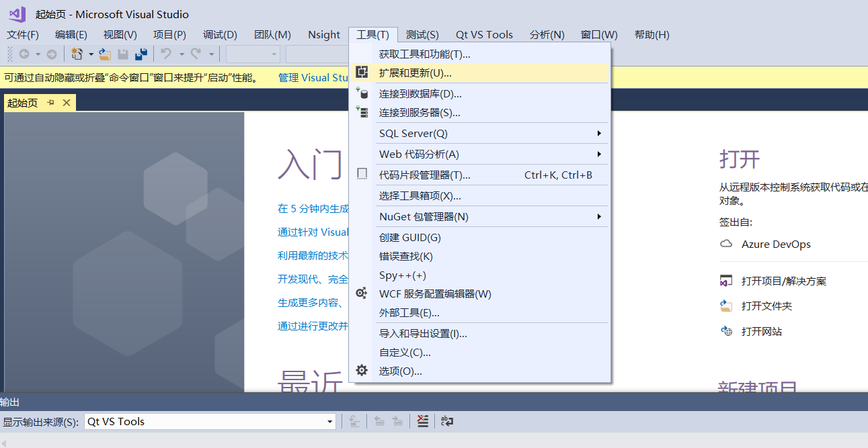Open the 调试(D) menu
The width and height of the screenshot is (868, 448).
click(221, 35)
